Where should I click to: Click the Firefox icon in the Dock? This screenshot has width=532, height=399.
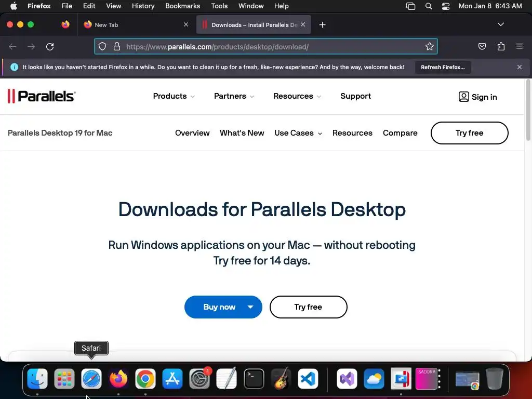[118, 379]
